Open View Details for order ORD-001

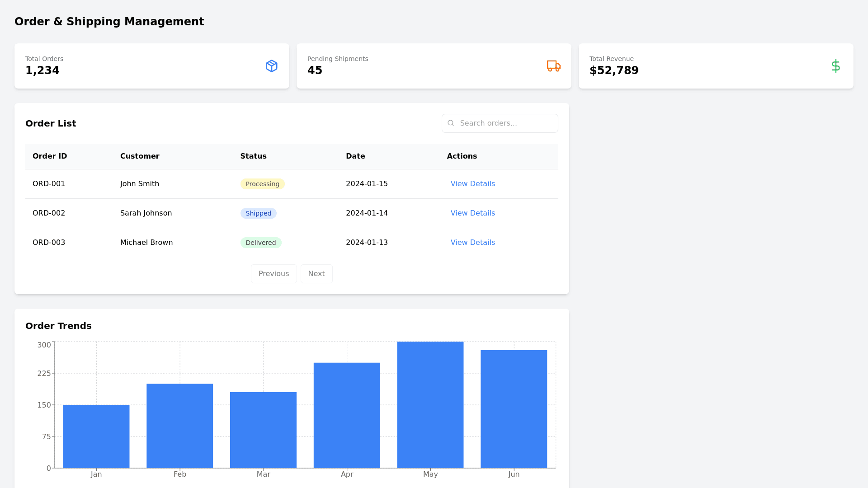[472, 184]
